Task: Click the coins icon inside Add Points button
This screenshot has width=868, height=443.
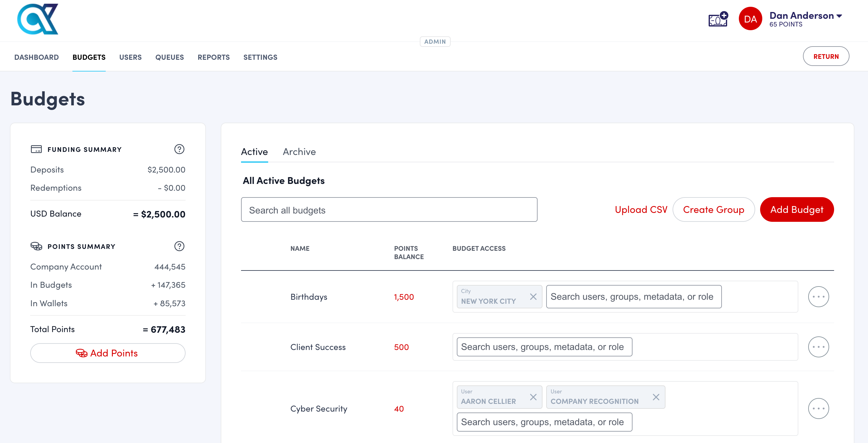Action: pyautogui.click(x=82, y=353)
